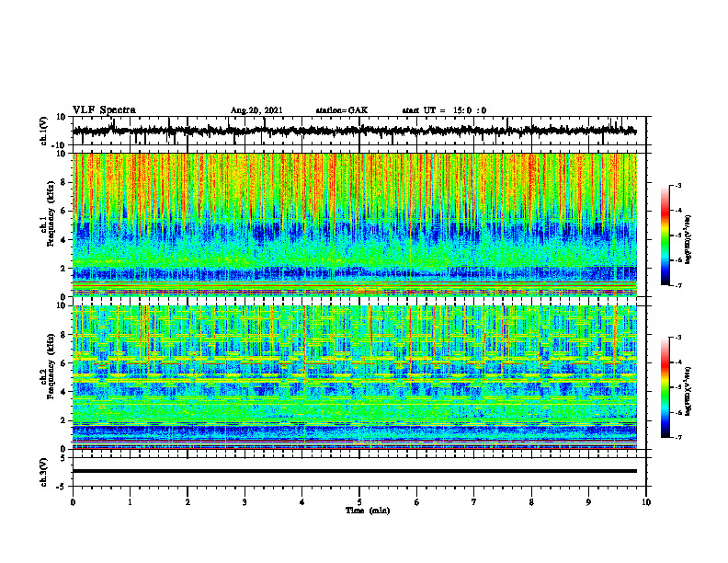Click the time axis tick label "7"

[x=474, y=502]
